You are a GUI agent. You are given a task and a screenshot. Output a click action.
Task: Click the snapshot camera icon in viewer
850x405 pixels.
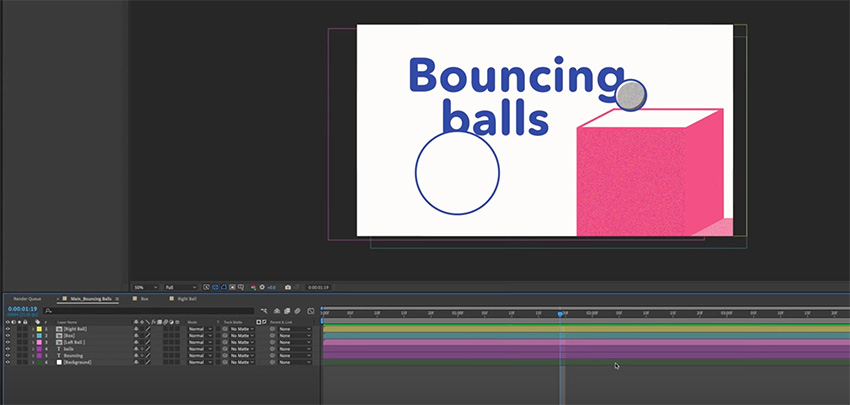click(288, 287)
